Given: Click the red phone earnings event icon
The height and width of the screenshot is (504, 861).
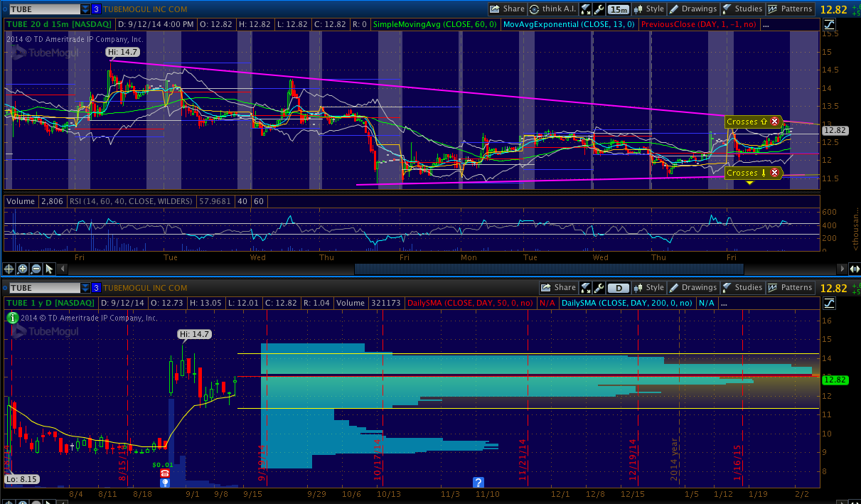Looking at the screenshot, I should (x=165, y=473).
